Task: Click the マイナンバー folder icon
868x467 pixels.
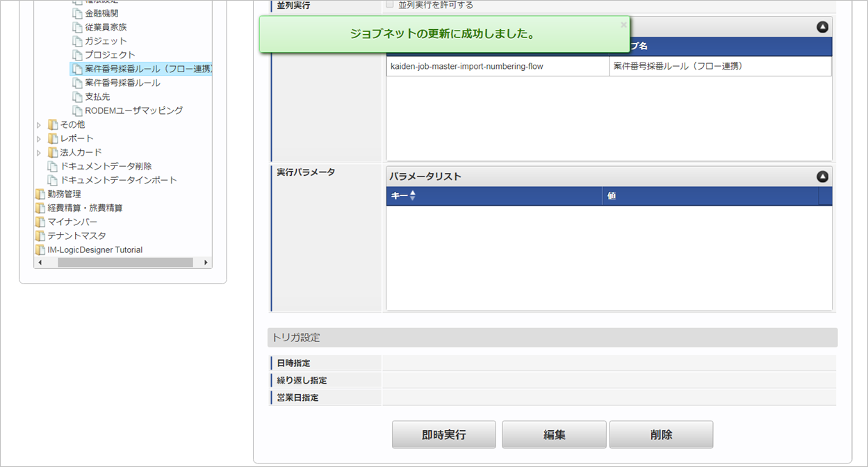Action: [40, 222]
